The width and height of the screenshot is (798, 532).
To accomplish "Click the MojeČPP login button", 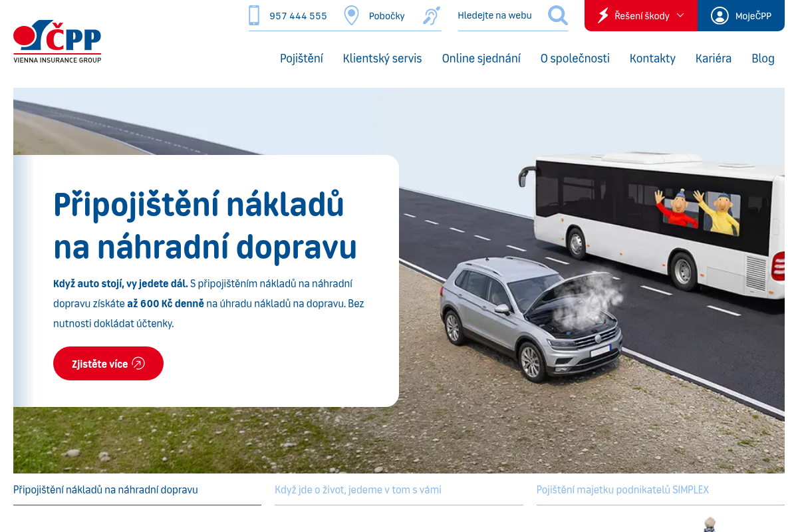I will tap(741, 15).
